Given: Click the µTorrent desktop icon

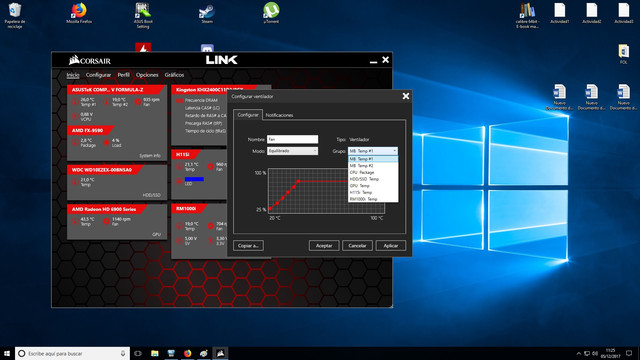Looking at the screenshot, I should coord(271,13).
